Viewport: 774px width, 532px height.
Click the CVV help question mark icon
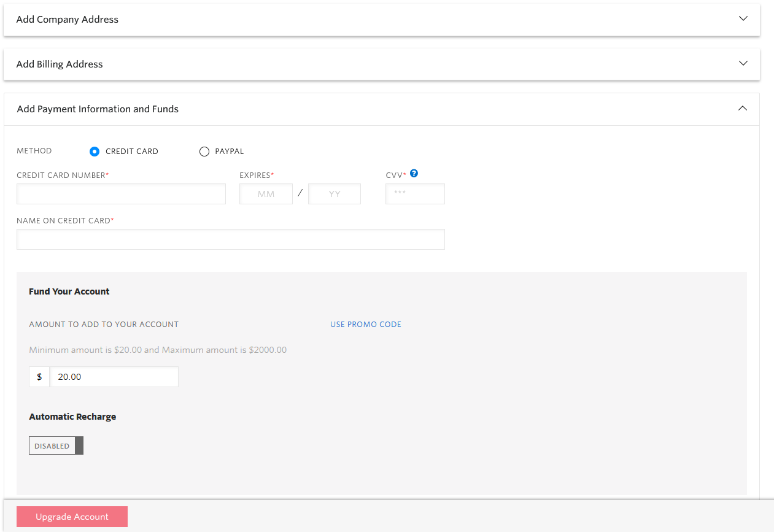[x=414, y=174]
